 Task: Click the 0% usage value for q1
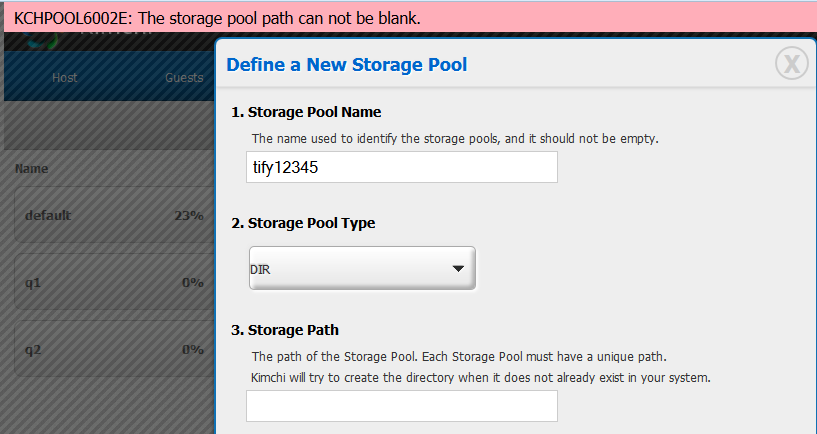(x=192, y=283)
